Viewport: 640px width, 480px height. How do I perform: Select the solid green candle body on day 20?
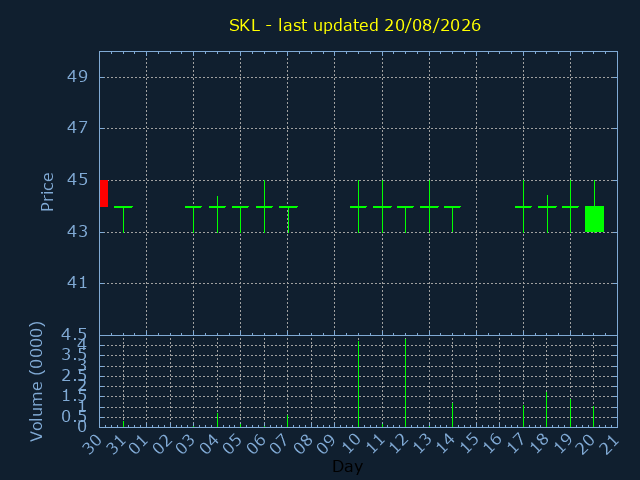pos(594,219)
